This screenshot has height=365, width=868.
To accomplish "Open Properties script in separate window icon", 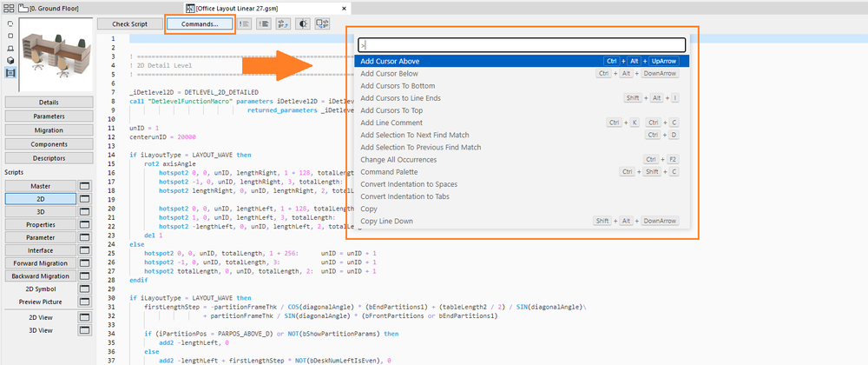I will click(x=85, y=225).
